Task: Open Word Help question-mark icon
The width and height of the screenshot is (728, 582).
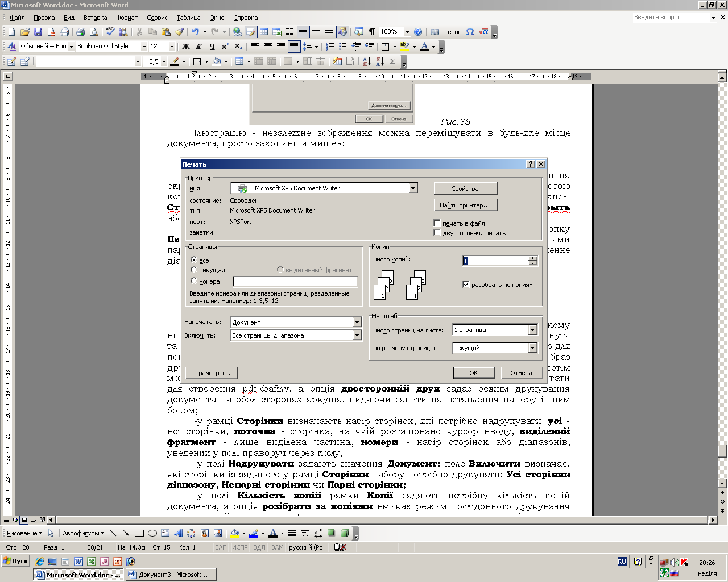Action: (x=418, y=32)
